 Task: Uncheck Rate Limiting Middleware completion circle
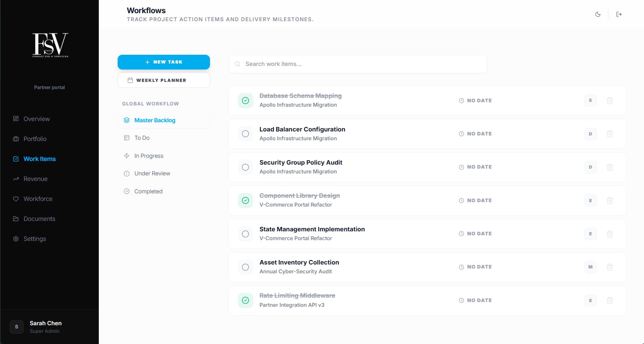tap(246, 300)
